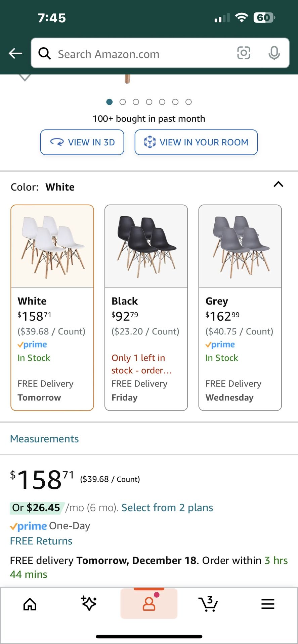
Task: Open the profile tab in bottom navigation
Action: [x=149, y=603]
